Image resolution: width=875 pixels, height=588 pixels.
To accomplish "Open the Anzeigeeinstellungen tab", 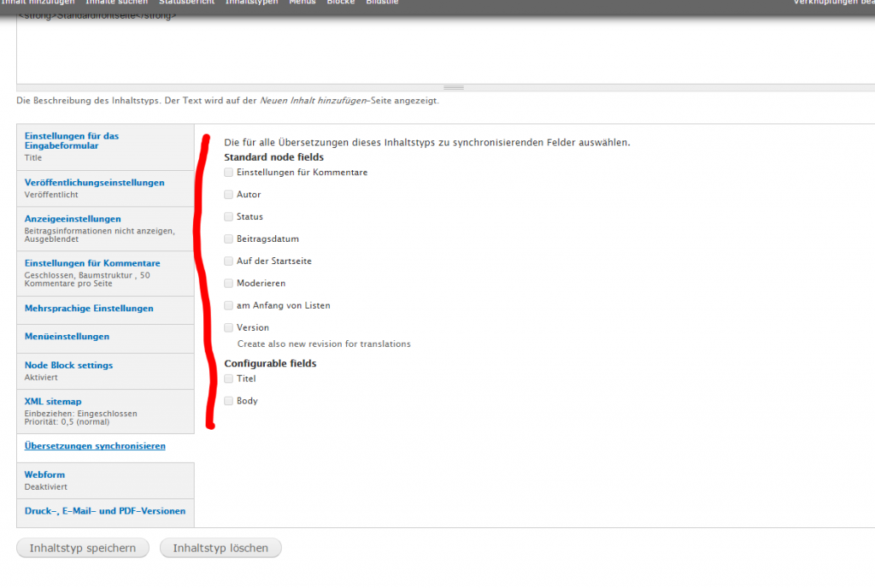I will pos(73,219).
